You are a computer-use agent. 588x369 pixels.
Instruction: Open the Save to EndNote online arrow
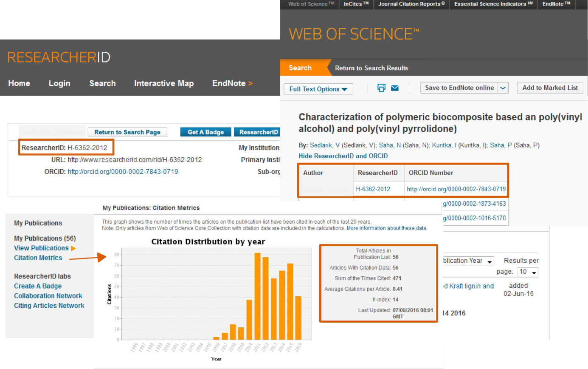(503, 88)
